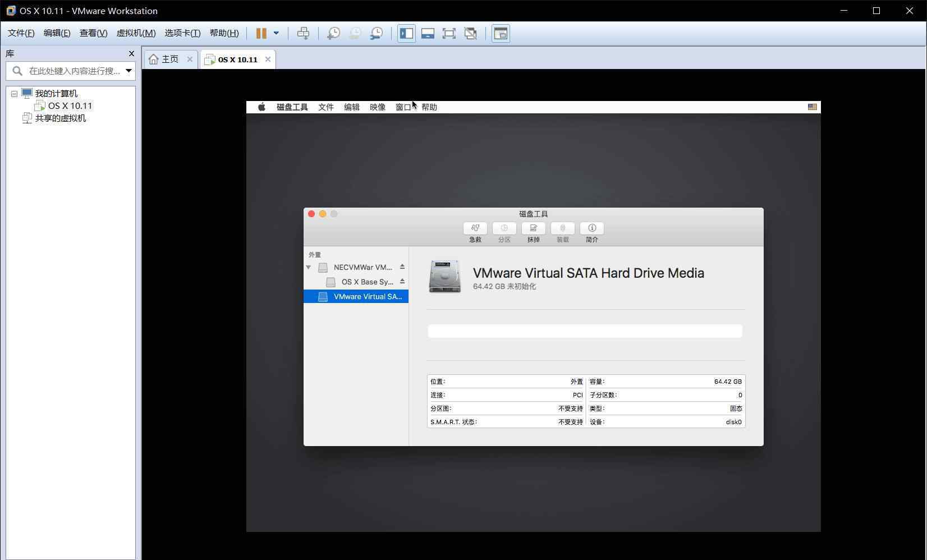Select 我的计算机 in the library
This screenshot has height=560, width=927.
coord(56,93)
